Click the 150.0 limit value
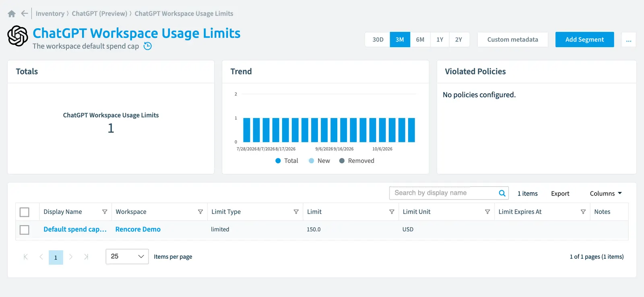The height and width of the screenshot is (297, 644). click(314, 229)
